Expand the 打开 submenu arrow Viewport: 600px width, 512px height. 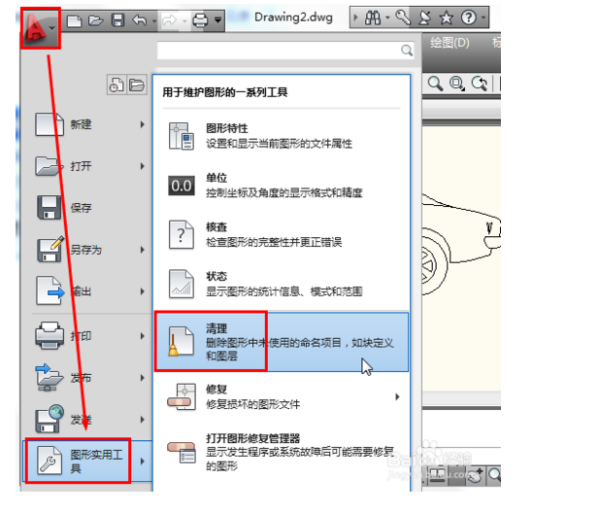click(142, 166)
